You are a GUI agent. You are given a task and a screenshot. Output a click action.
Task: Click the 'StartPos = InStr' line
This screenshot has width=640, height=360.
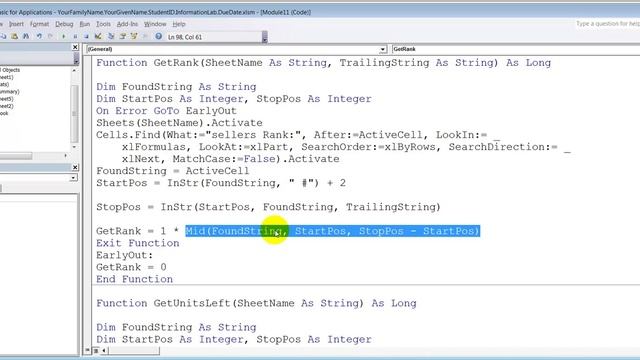coord(221,183)
